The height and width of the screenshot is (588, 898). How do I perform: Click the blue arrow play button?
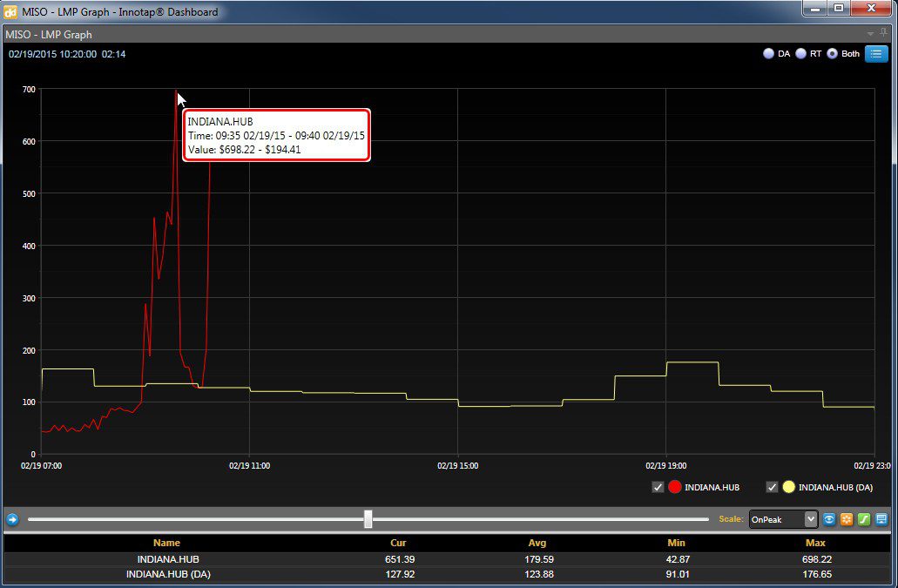click(x=12, y=519)
